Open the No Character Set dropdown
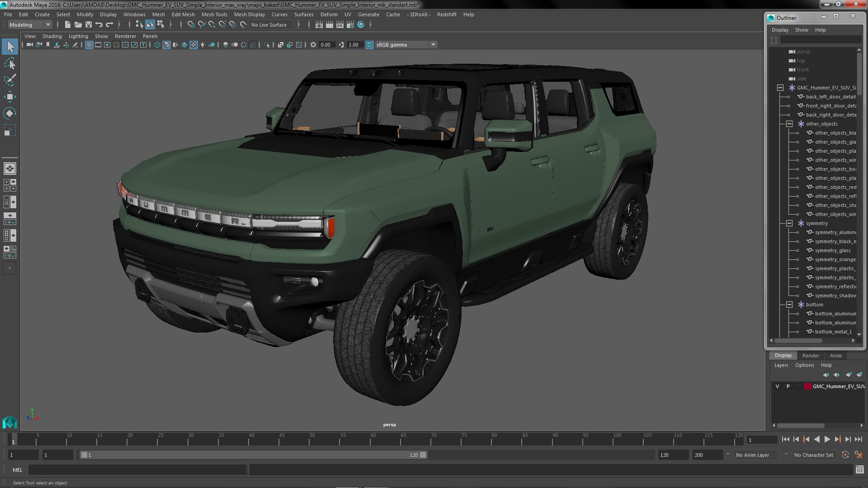 pos(815,455)
